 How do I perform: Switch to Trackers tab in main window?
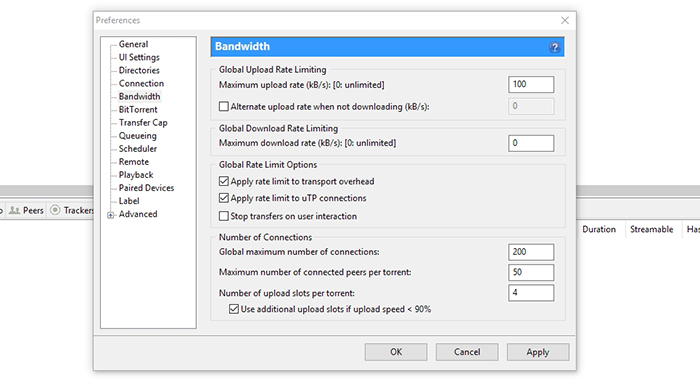click(71, 210)
